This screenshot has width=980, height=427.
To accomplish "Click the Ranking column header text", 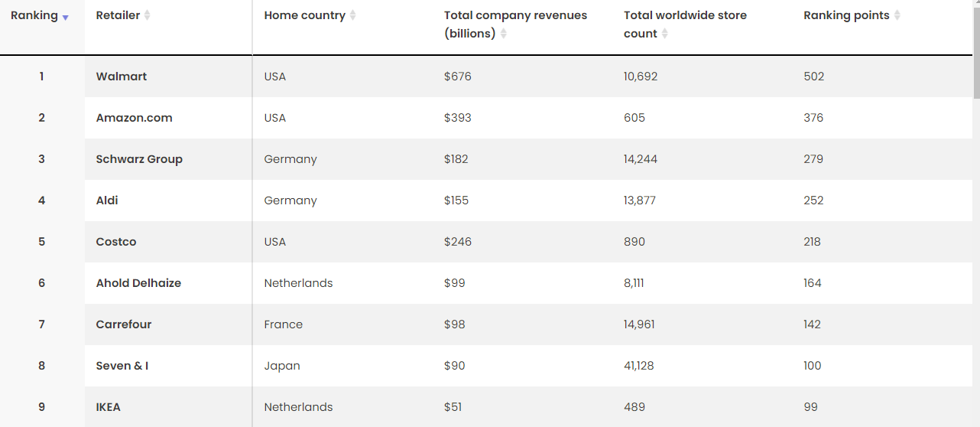I will click(34, 15).
